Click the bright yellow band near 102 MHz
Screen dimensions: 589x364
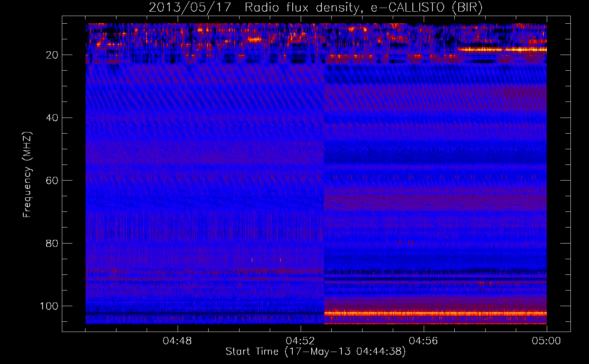pyautogui.click(x=435, y=313)
